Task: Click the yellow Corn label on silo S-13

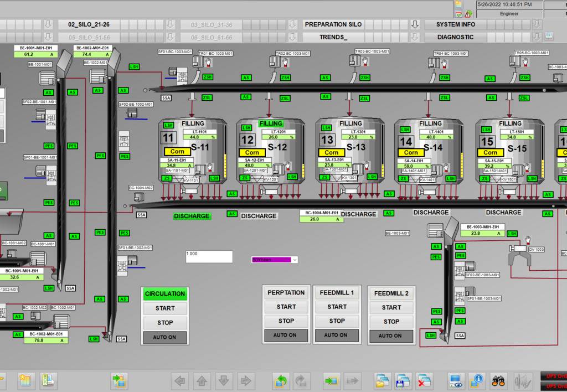Action: point(332,152)
